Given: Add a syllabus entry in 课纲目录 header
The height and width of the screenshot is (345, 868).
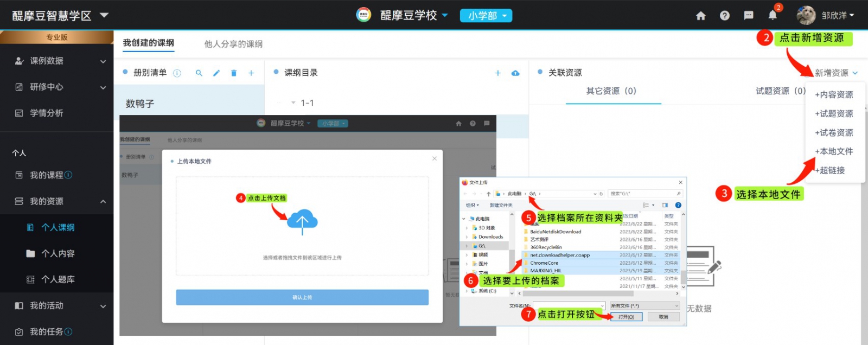Looking at the screenshot, I should click(x=498, y=73).
